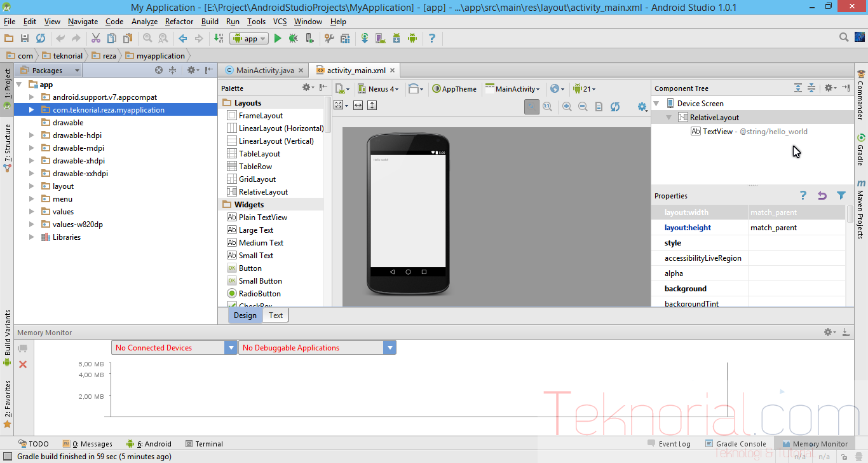Open the VCS menu
The width and height of the screenshot is (868, 463).
[280, 22]
